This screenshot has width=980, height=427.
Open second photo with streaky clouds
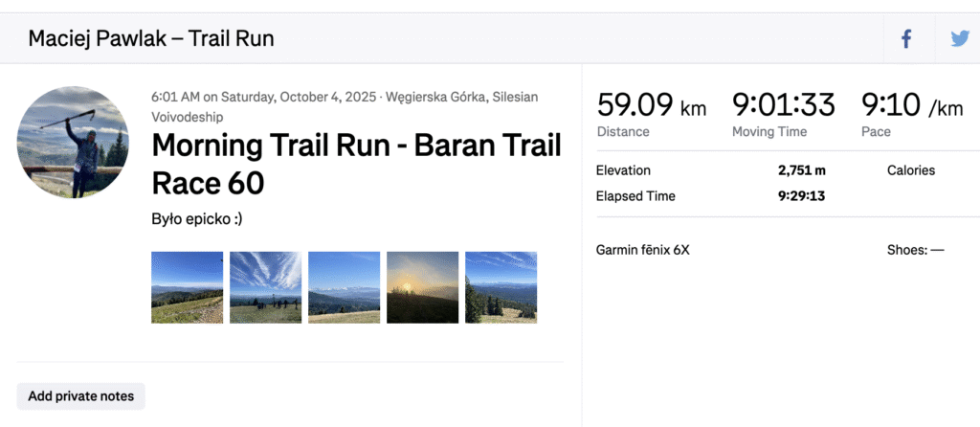point(265,287)
